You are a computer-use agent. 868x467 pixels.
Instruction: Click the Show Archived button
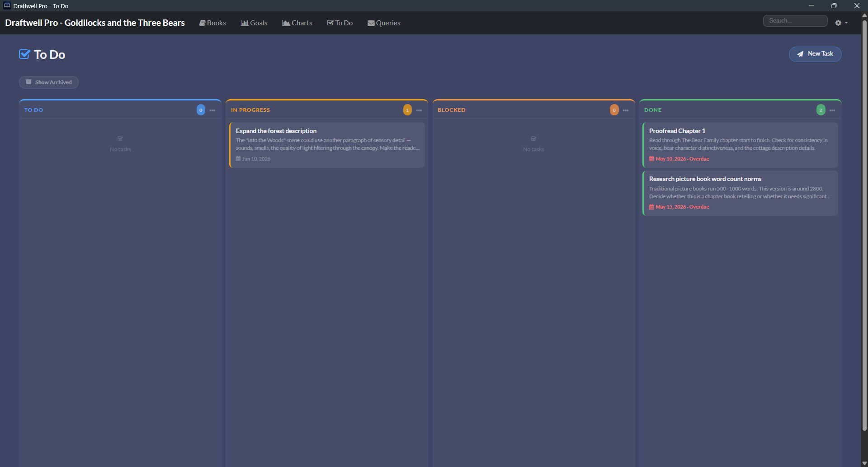(49, 82)
